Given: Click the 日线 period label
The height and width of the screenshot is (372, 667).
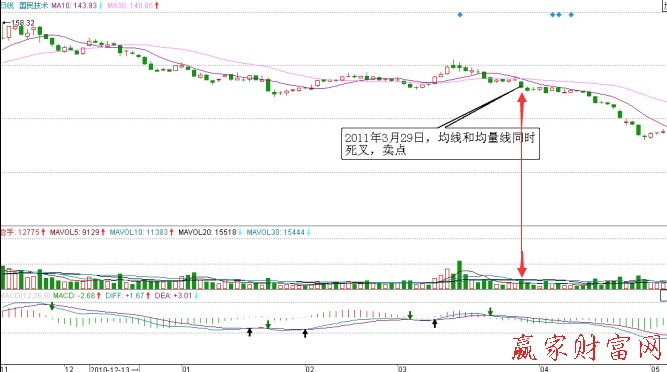Looking at the screenshot, I should 7,6.
